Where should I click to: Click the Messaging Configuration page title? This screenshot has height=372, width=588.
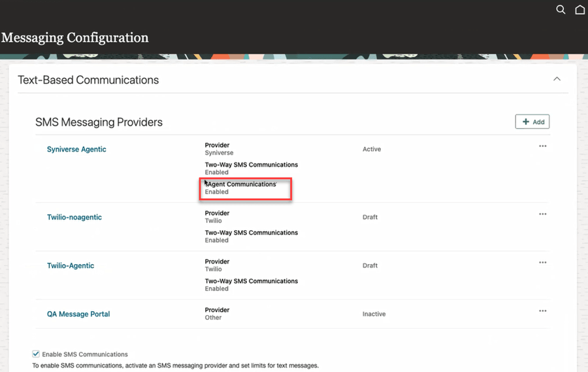coord(74,38)
